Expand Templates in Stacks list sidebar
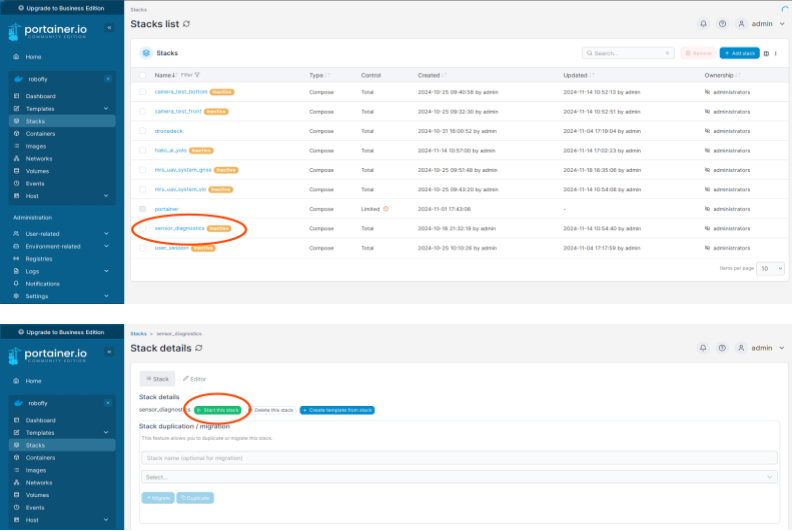792x531 pixels. point(106,109)
